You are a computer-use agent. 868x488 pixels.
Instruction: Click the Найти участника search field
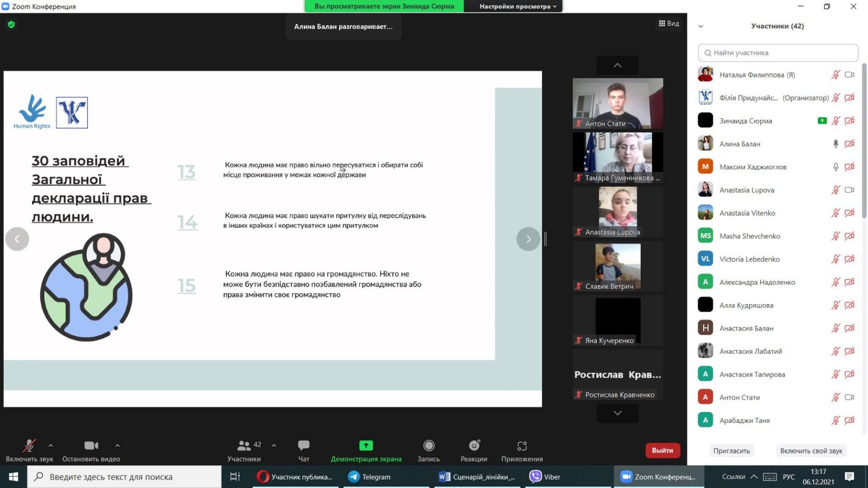coord(778,53)
